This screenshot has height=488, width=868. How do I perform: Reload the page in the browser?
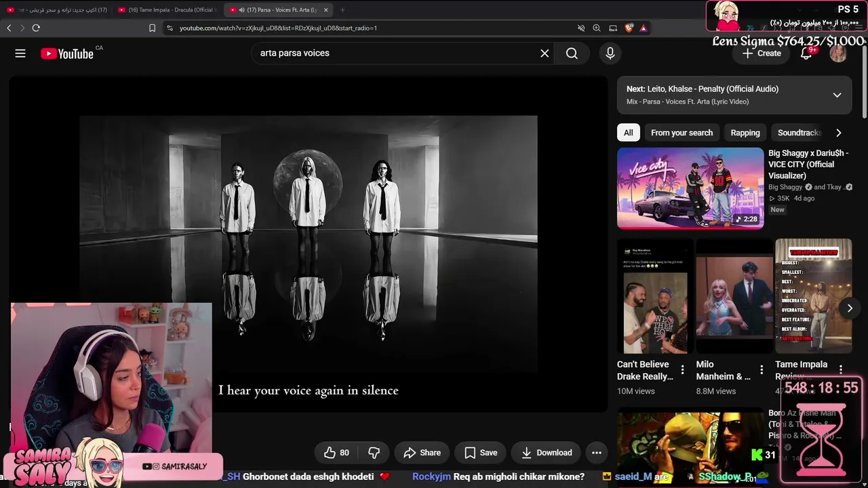tap(36, 28)
